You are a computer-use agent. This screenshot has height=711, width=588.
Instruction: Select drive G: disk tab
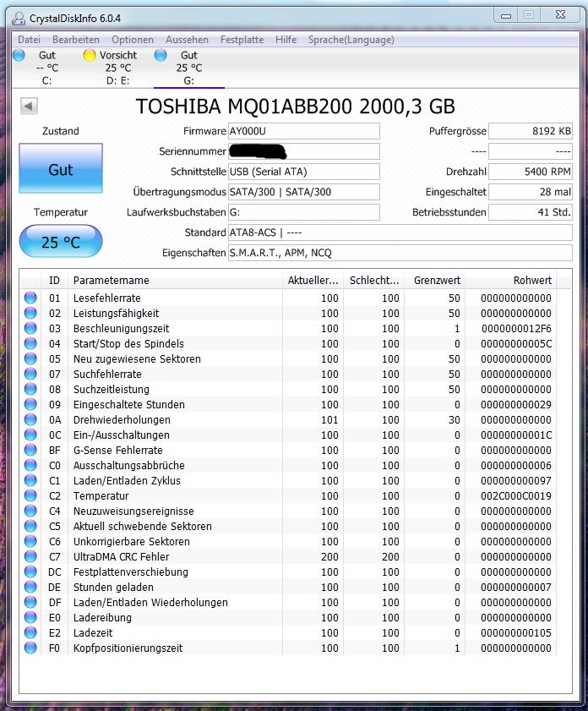coord(189,68)
